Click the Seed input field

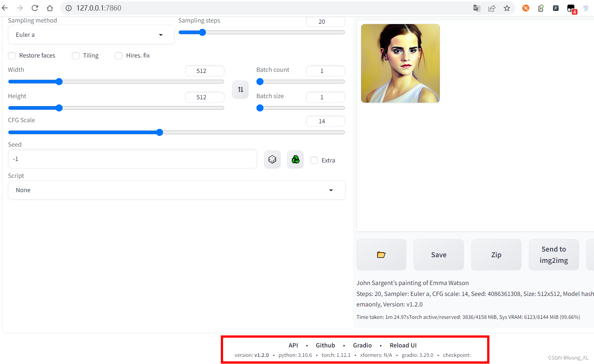(x=132, y=159)
